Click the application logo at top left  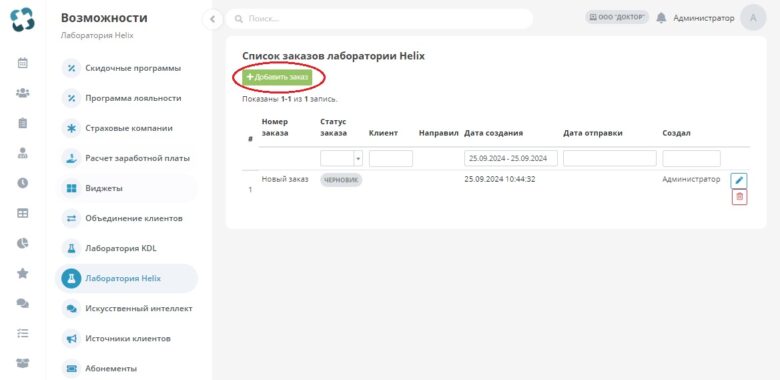click(22, 19)
